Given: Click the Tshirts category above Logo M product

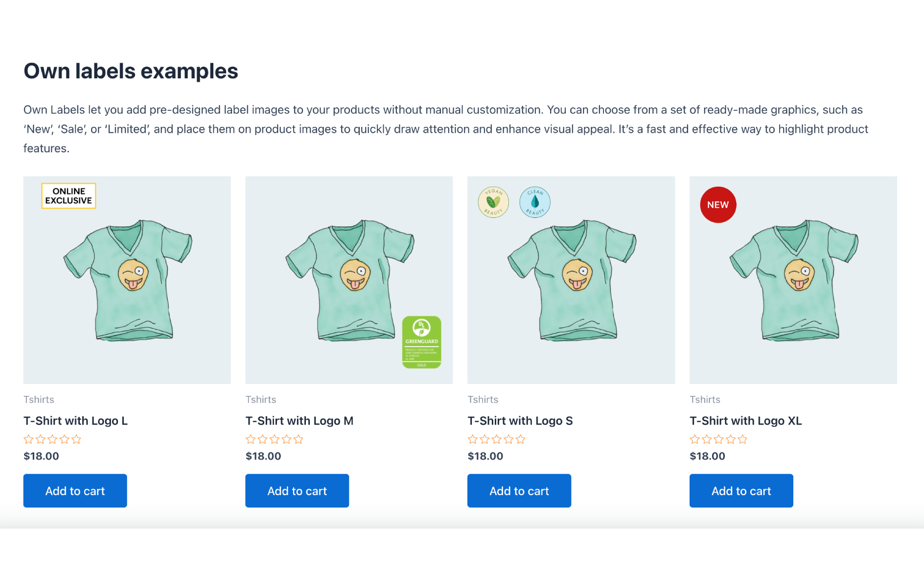Looking at the screenshot, I should click(x=261, y=400).
